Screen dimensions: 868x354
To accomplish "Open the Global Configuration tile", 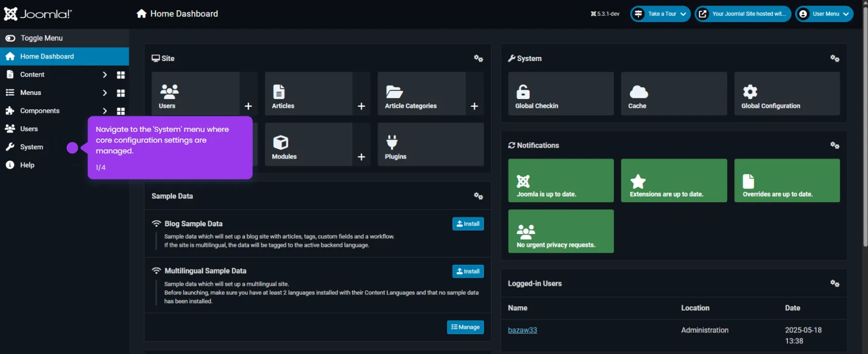I will pos(787,93).
